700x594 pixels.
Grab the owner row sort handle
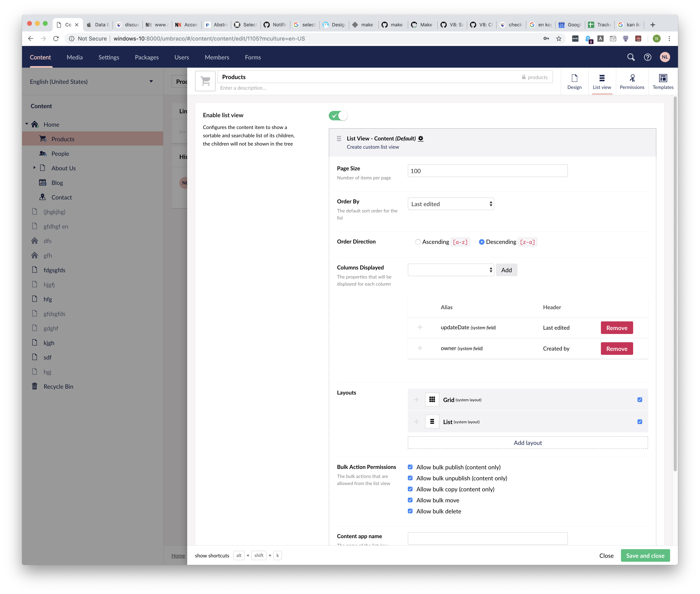click(420, 348)
